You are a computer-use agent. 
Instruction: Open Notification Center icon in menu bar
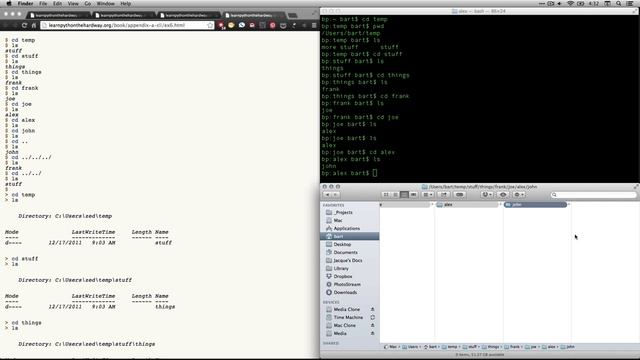tap(630, 3)
